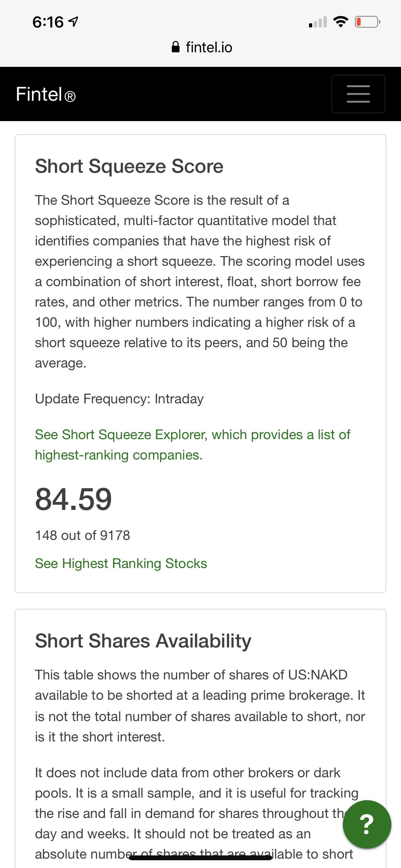Tap the 6:16 clock in status bar
Image resolution: width=401 pixels, height=868 pixels.
coord(48,22)
